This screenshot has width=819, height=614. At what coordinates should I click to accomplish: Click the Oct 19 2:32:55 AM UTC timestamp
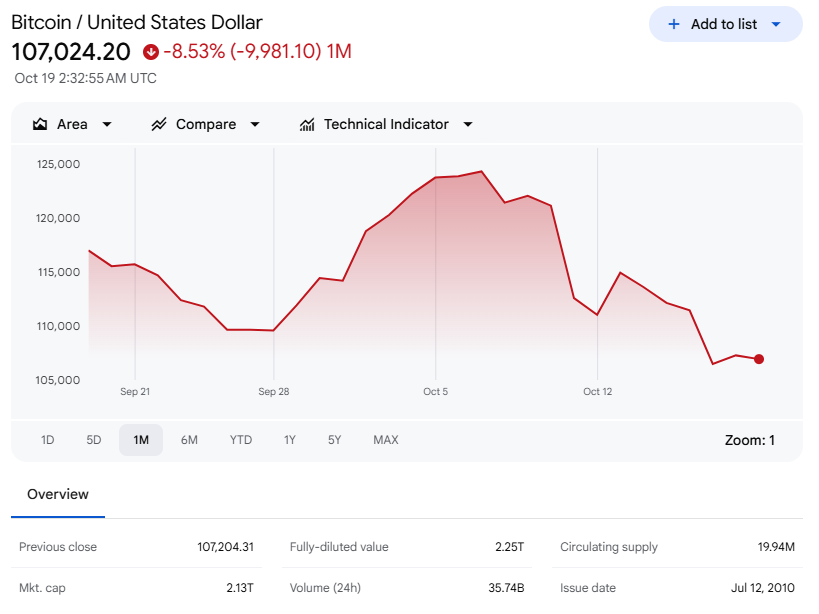[86, 78]
